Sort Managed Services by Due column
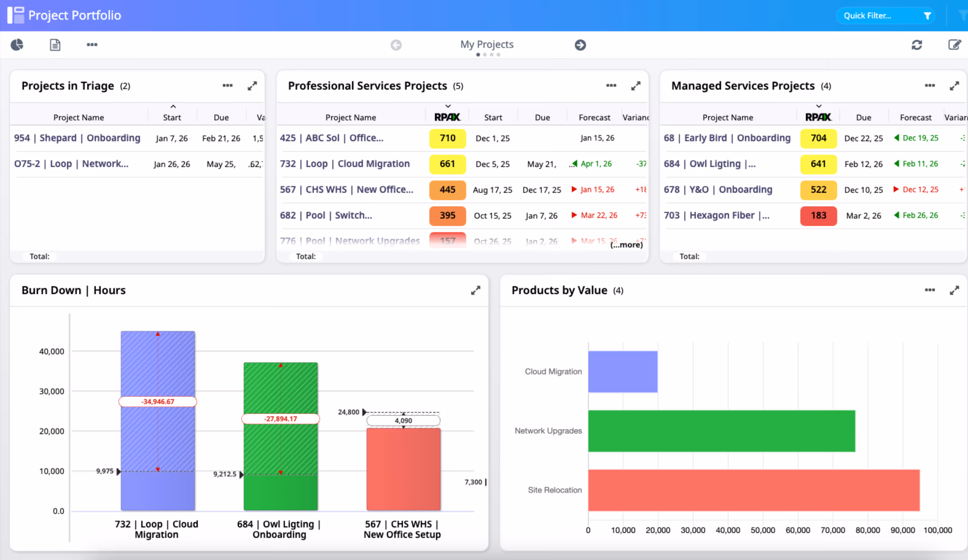 (864, 118)
